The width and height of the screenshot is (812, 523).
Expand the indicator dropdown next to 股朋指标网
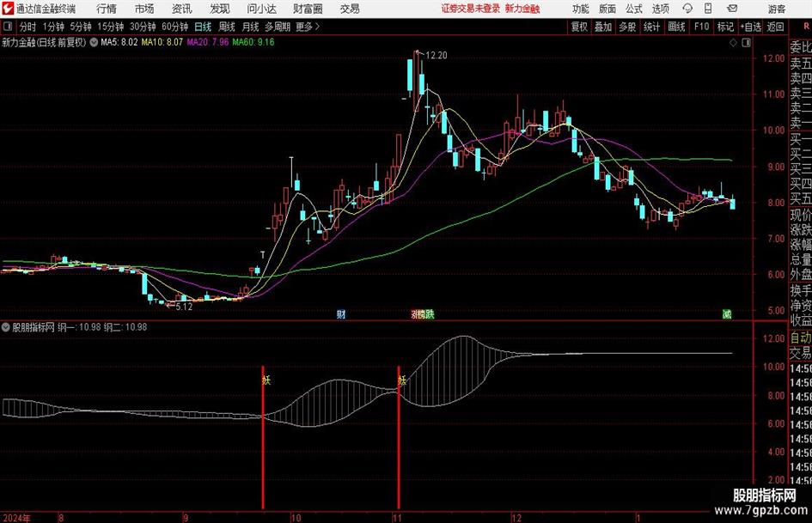pos(6,327)
